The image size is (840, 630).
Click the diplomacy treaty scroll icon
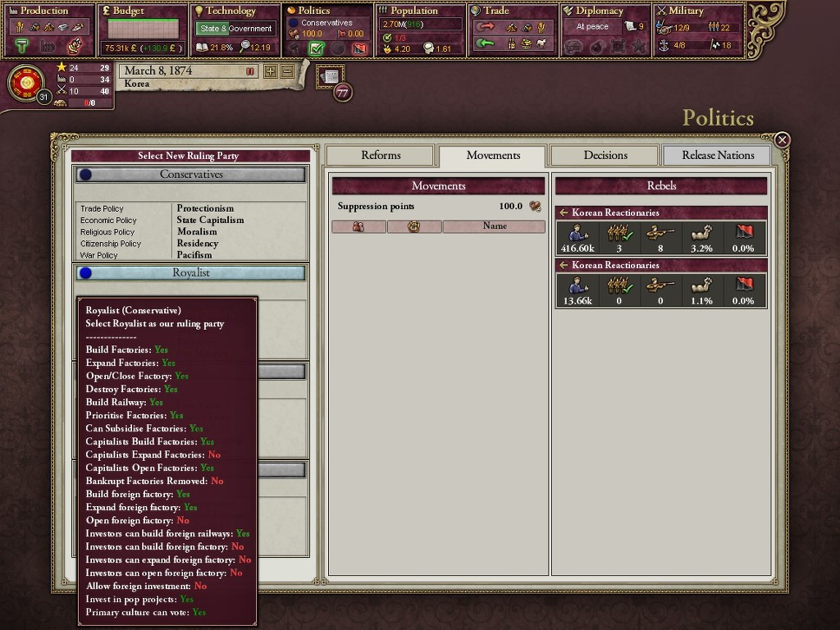[631, 25]
